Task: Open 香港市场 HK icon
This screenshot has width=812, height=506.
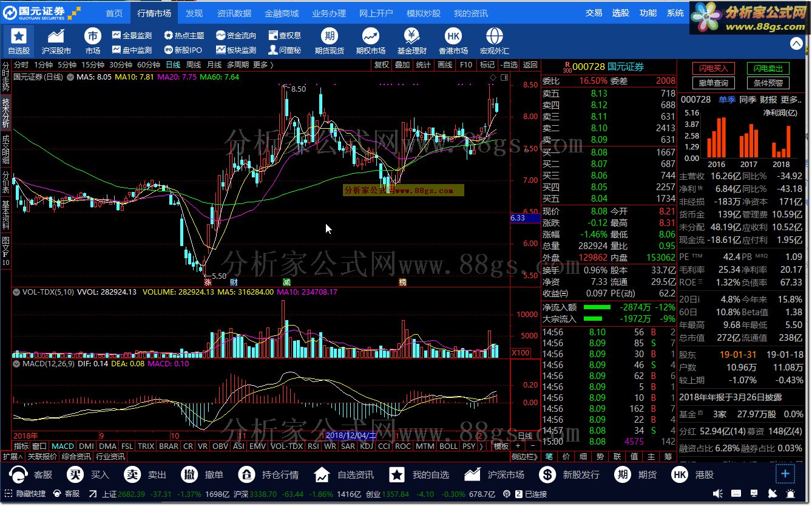Action: [x=453, y=36]
